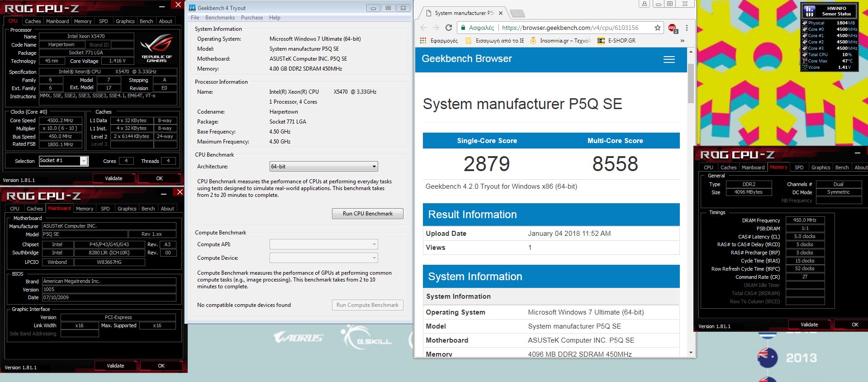Screen dimensions: 868x382
Task: Open the Adblock Plus extension icon
Action: pyautogui.click(x=673, y=28)
